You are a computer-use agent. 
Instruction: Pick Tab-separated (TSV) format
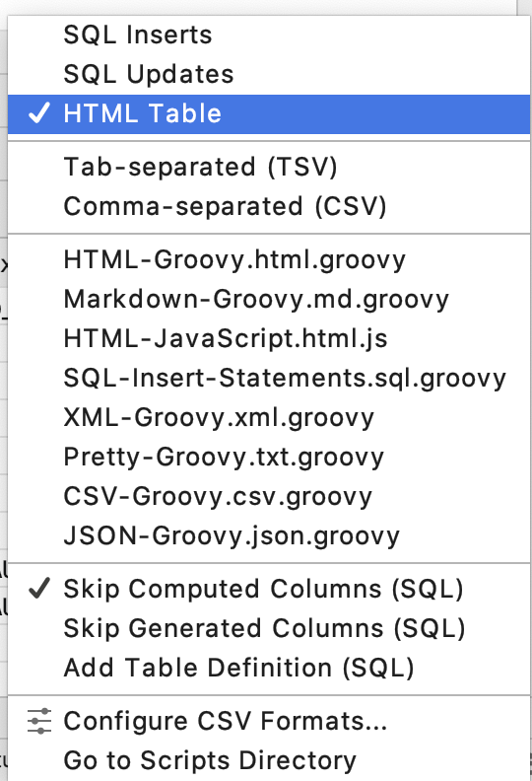point(269,167)
